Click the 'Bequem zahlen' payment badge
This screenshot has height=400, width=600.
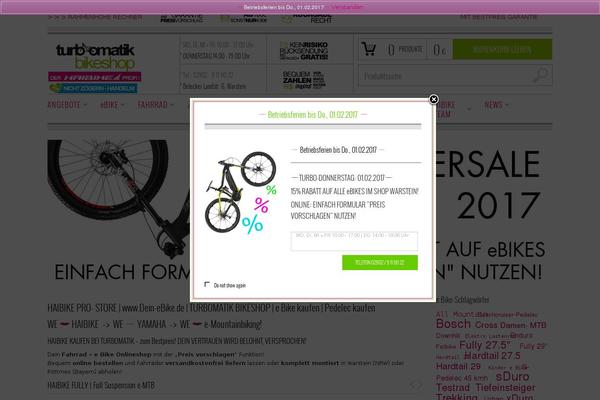[x=304, y=80]
